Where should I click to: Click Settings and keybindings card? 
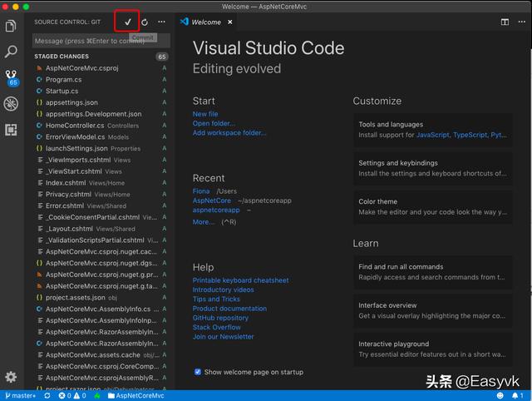(x=433, y=168)
